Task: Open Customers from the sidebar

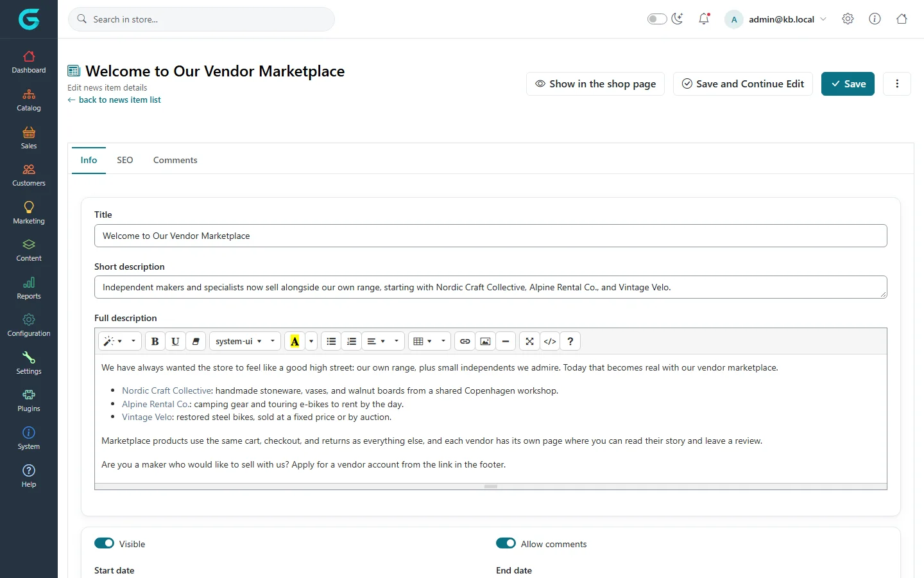Action: (x=29, y=175)
